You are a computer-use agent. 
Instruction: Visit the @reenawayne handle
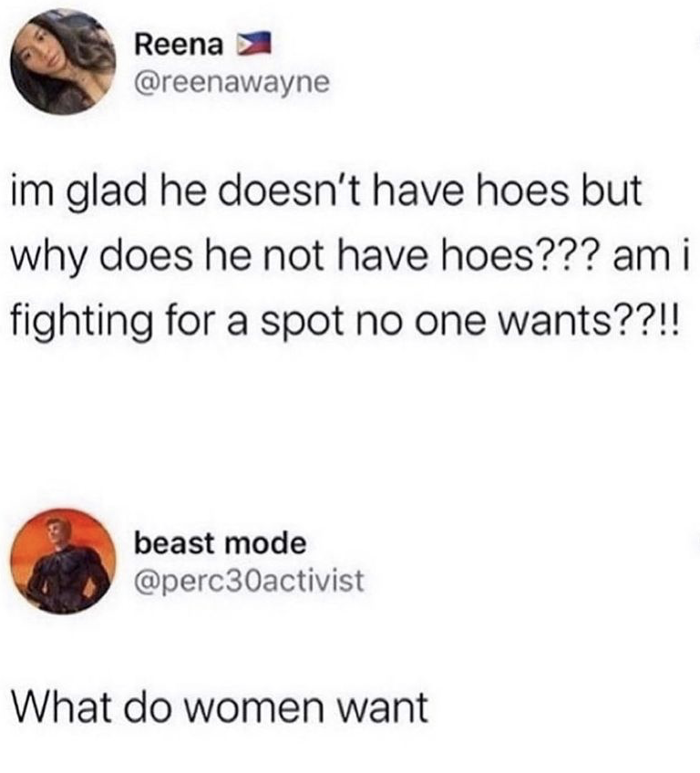[x=232, y=83]
